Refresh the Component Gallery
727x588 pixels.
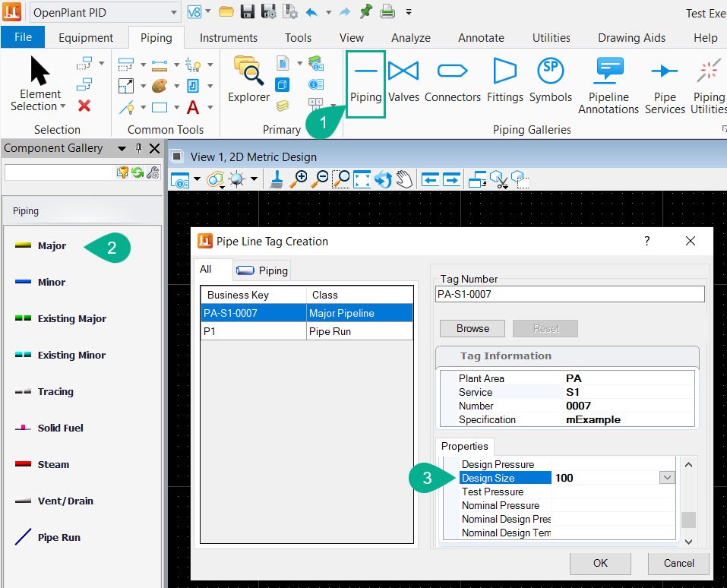point(137,172)
